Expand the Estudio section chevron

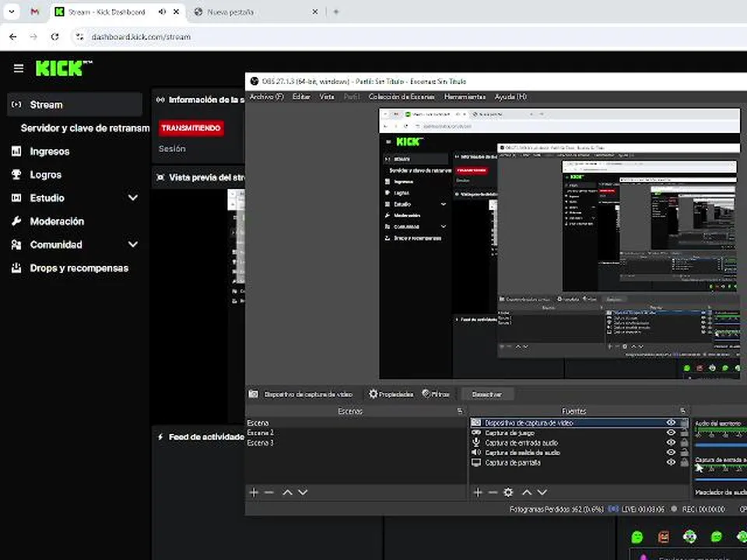coord(133,198)
